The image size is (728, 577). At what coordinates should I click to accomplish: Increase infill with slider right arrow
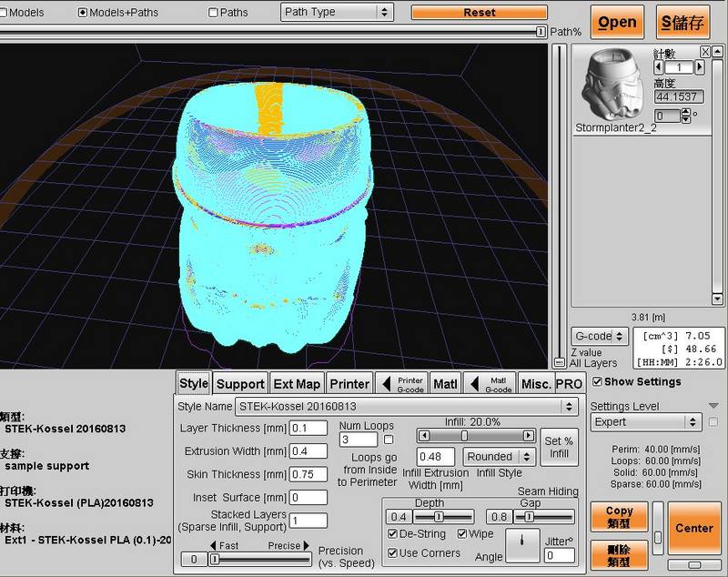pos(529,435)
